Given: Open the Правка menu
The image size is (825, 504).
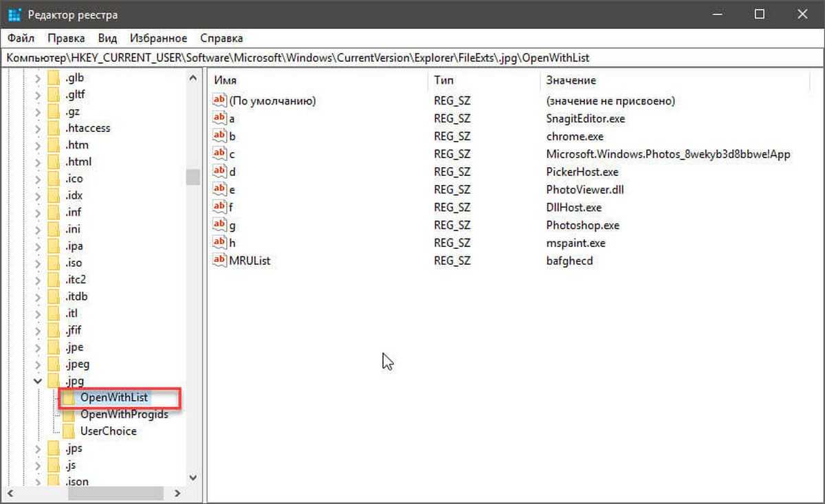Looking at the screenshot, I should click(67, 39).
